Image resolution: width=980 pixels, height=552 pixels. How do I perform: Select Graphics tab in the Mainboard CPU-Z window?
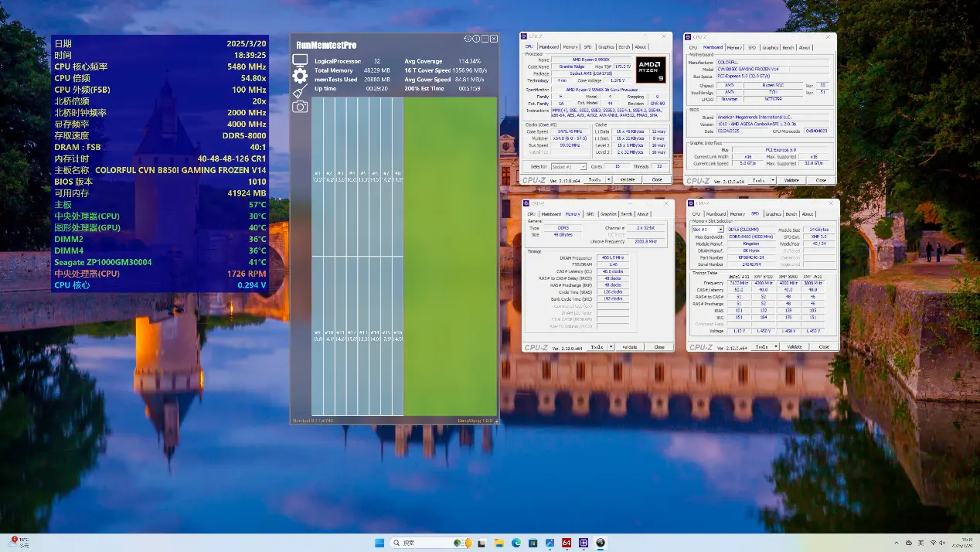(x=770, y=48)
